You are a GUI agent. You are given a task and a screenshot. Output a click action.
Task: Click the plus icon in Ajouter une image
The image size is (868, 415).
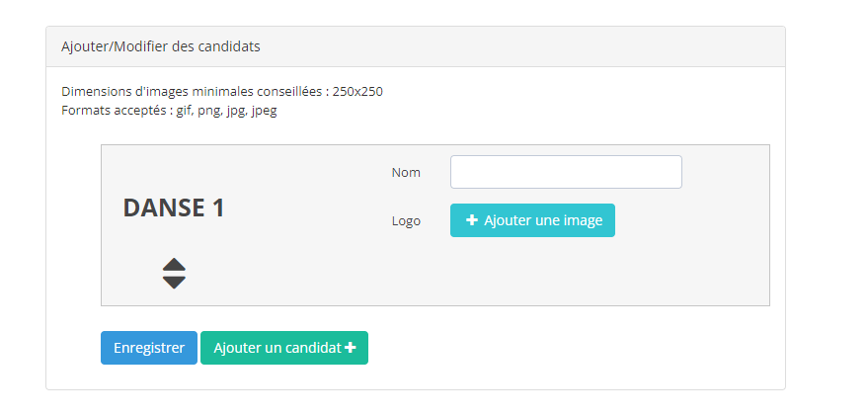point(472,220)
